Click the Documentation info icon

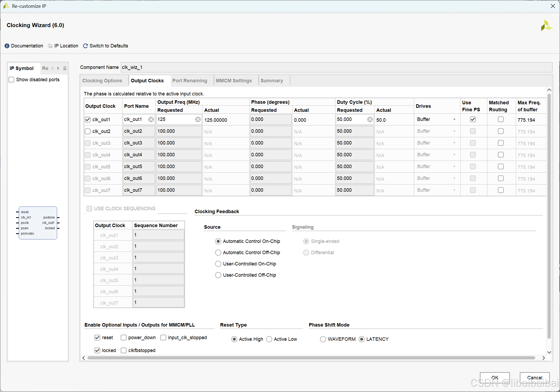point(7,46)
